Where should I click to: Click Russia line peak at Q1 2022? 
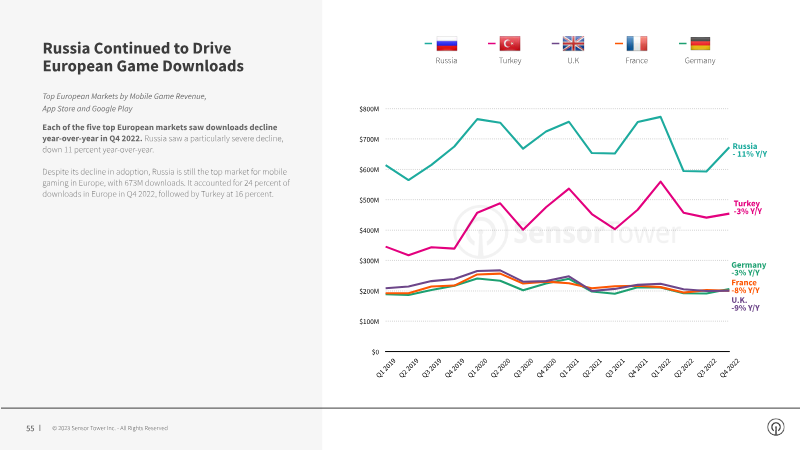tap(661, 117)
